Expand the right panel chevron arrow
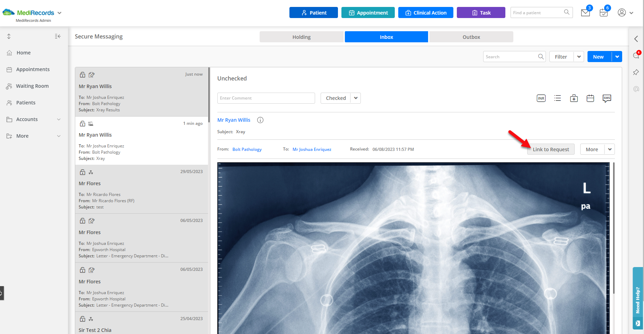The width and height of the screenshot is (644, 334). [x=636, y=39]
